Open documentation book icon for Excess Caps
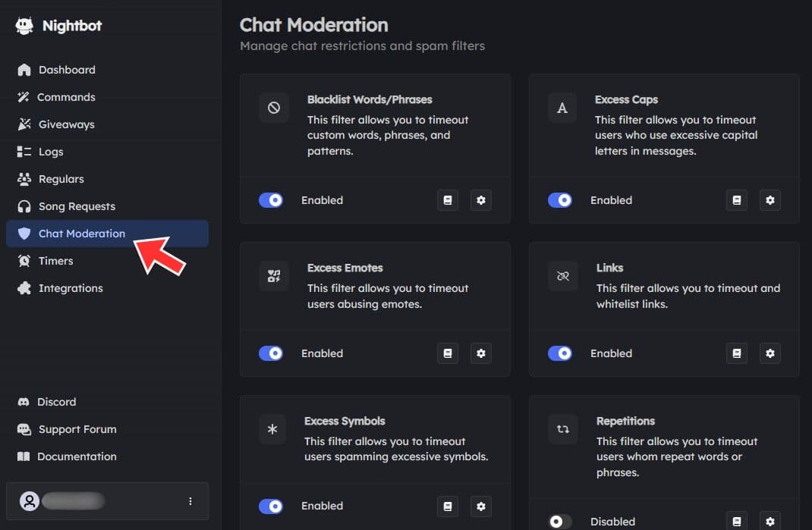 (x=736, y=200)
